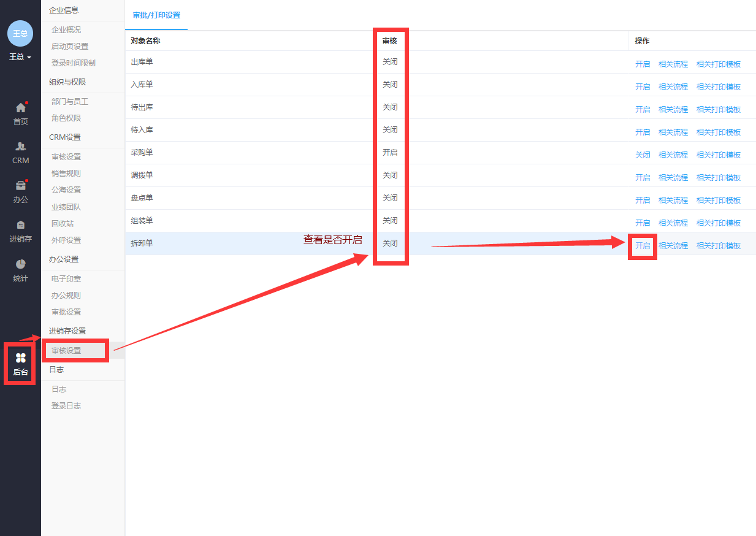
Task: Disable review for 采购单 via 关闭
Action: (643, 155)
